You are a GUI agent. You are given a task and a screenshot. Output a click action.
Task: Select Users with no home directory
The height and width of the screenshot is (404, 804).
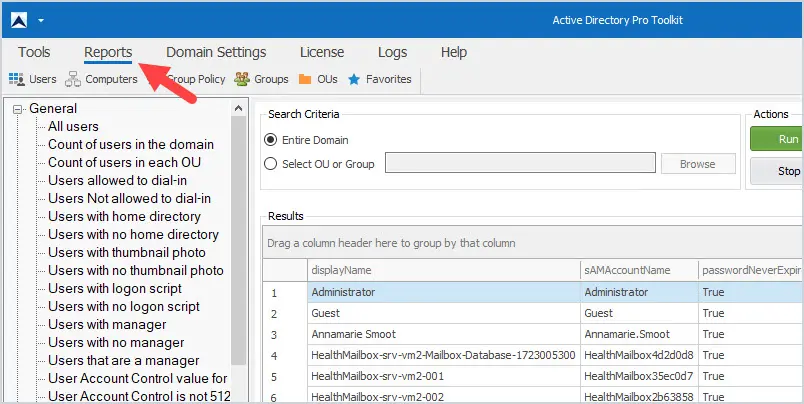coord(133,234)
